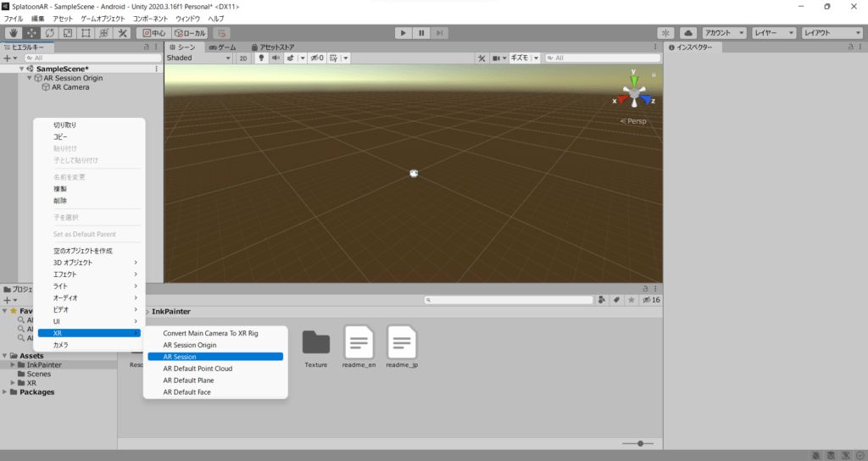Open ギズモ dropdown arrow

536,58
